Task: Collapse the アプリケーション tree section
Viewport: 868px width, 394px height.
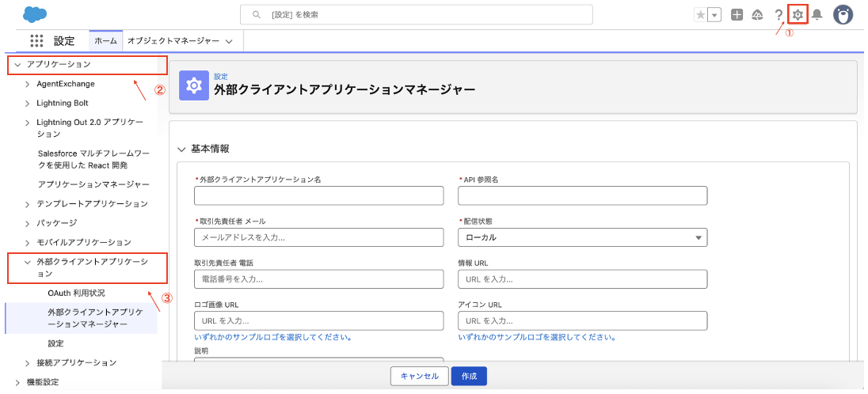Action: pyautogui.click(x=17, y=65)
